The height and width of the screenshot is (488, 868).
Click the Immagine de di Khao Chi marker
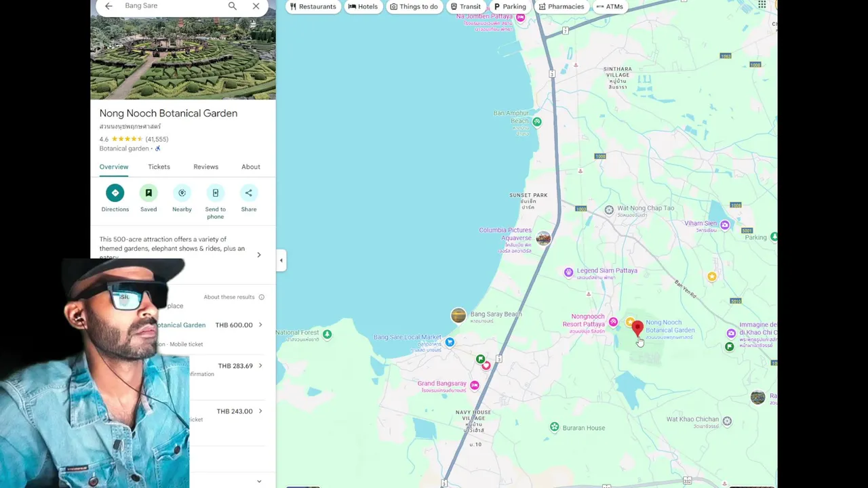tap(731, 333)
